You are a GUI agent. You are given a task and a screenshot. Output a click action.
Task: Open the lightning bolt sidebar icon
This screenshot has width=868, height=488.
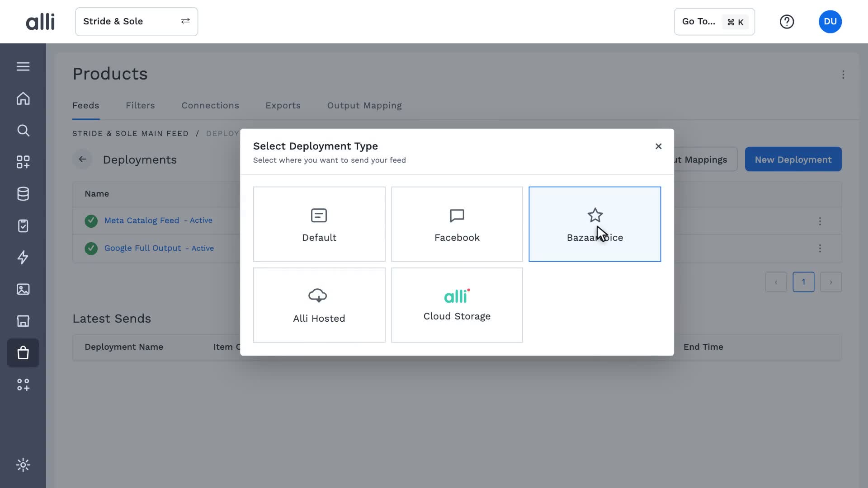[23, 258]
